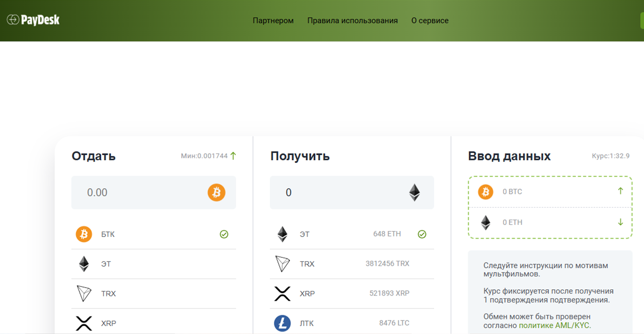Click the Bitcoin icon in the Ввод данных box
644x334 pixels.
click(485, 192)
